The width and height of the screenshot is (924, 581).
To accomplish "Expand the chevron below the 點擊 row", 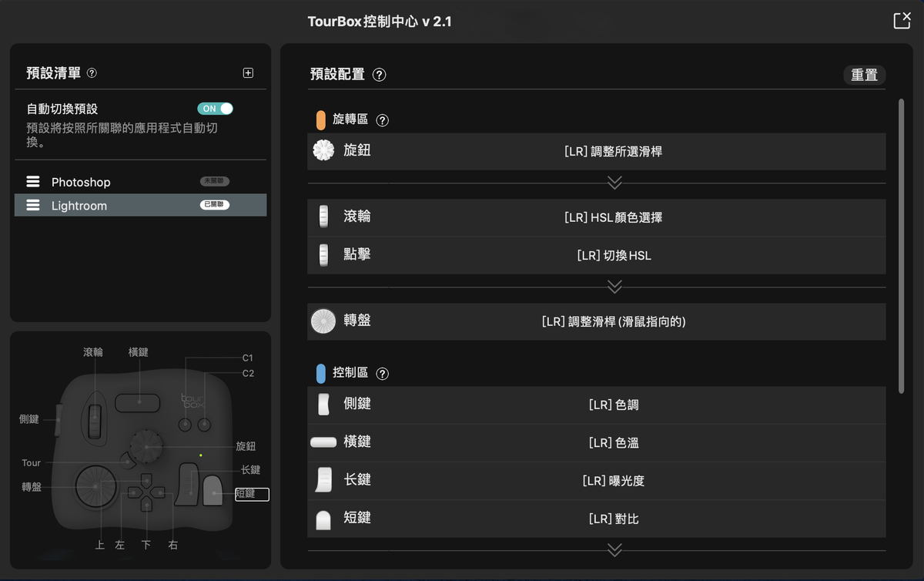I will [x=614, y=287].
